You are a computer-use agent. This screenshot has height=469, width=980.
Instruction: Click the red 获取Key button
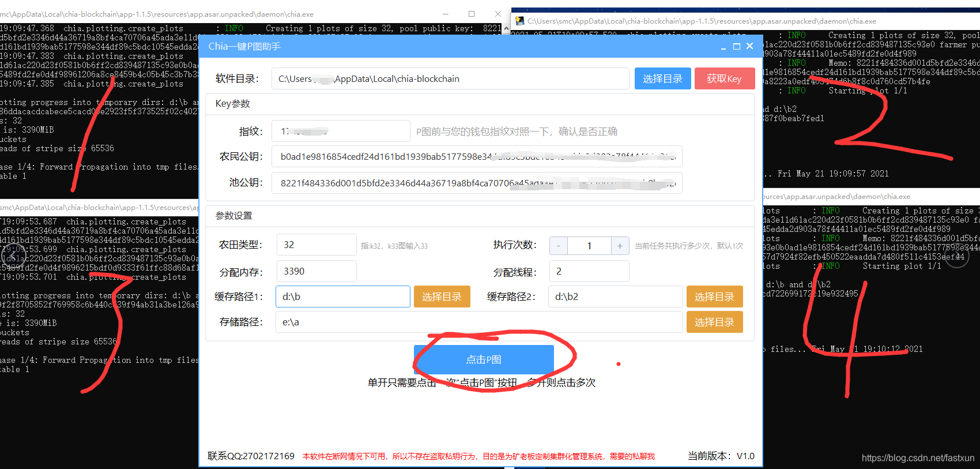[x=725, y=78]
